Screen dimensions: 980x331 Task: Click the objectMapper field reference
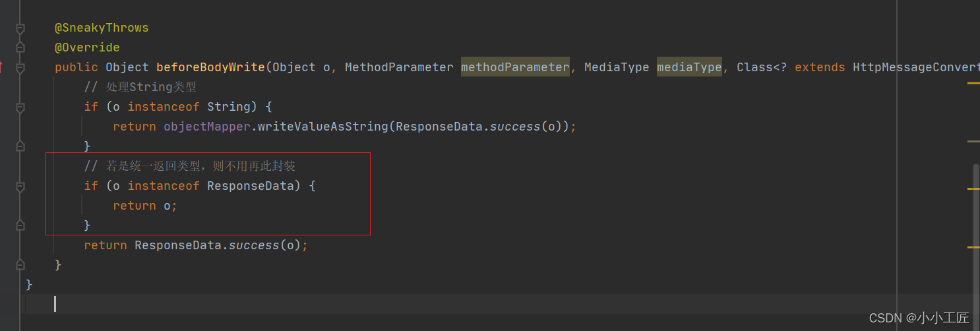(207, 127)
